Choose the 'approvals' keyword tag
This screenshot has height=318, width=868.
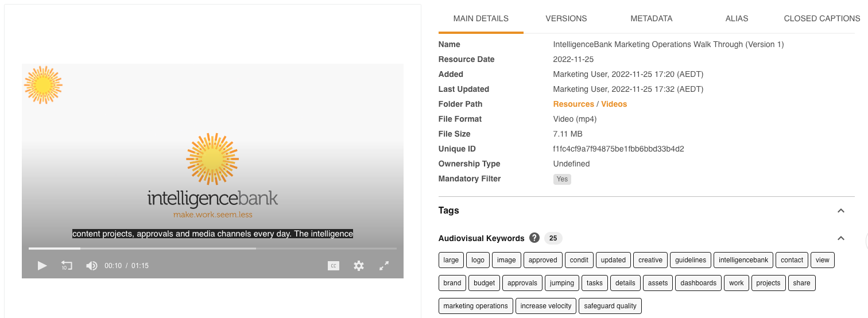(522, 283)
